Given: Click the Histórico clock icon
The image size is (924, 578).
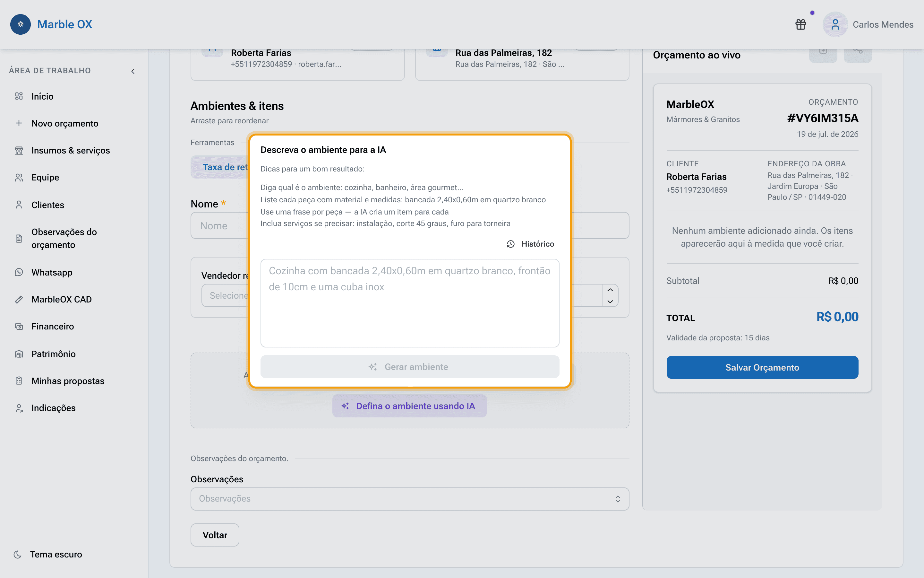Looking at the screenshot, I should click(510, 244).
